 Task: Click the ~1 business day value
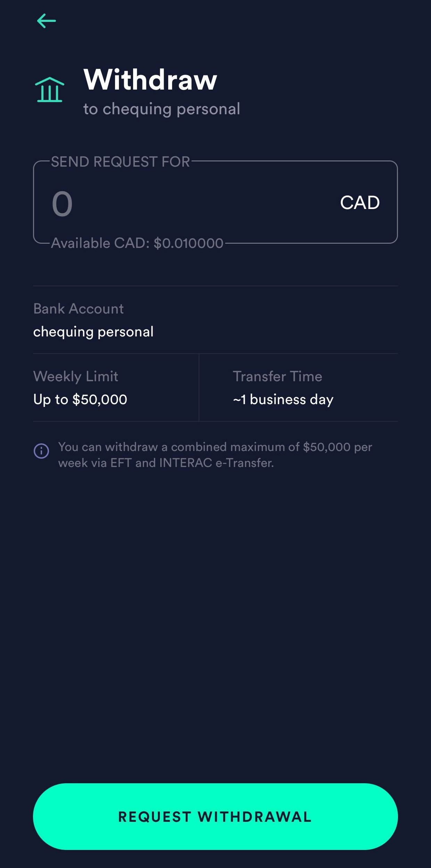pos(283,399)
